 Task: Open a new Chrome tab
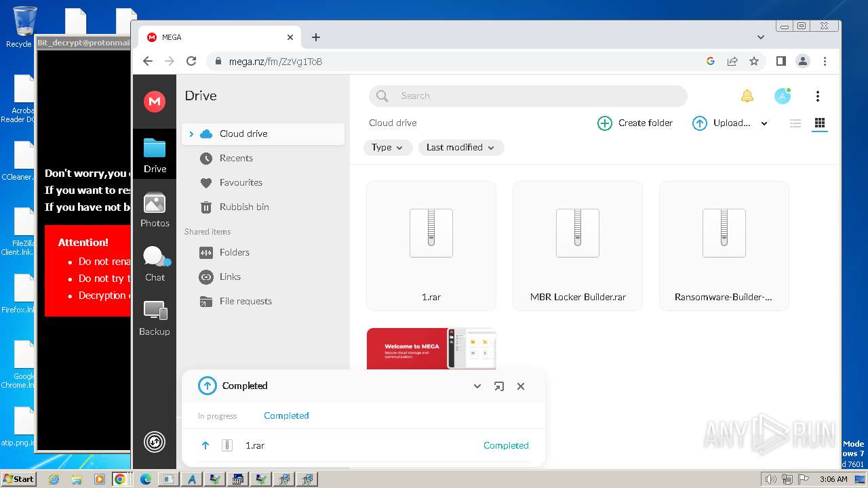tap(316, 37)
